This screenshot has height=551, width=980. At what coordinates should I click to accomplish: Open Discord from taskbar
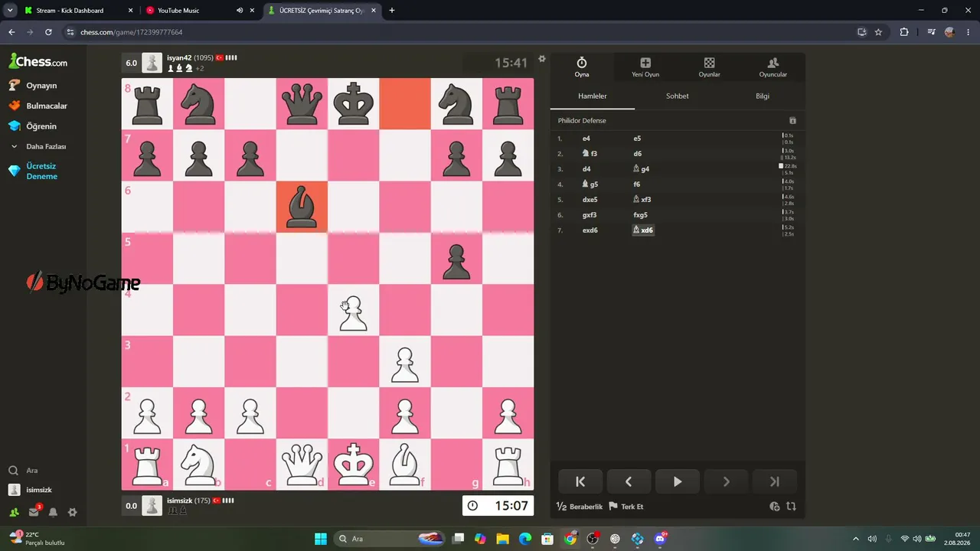pyautogui.click(x=660, y=539)
